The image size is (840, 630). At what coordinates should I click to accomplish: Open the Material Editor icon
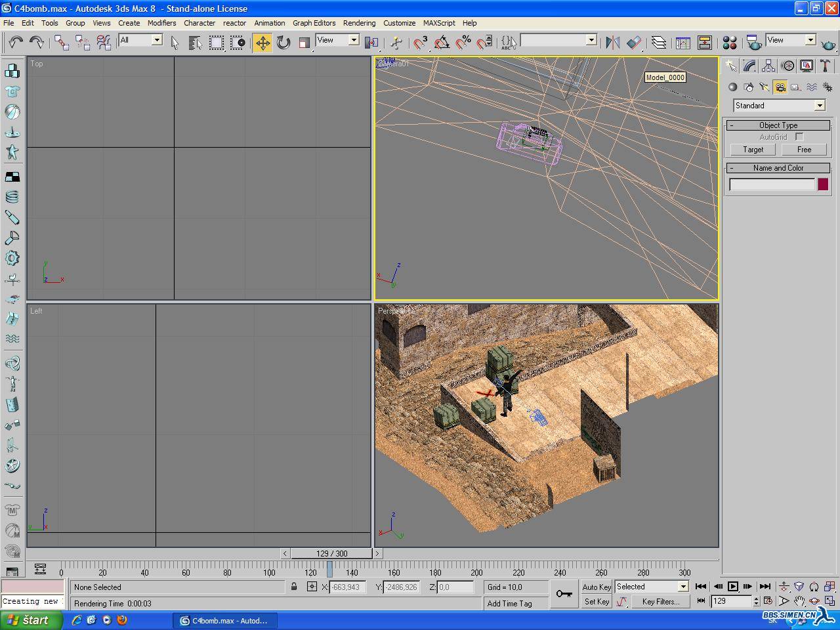pos(729,43)
